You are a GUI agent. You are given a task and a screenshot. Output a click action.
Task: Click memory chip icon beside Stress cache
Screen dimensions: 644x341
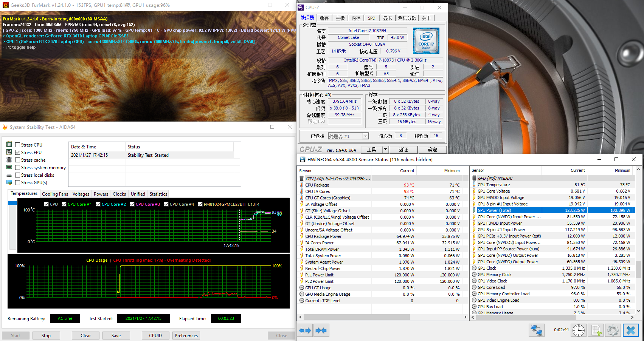9,159
